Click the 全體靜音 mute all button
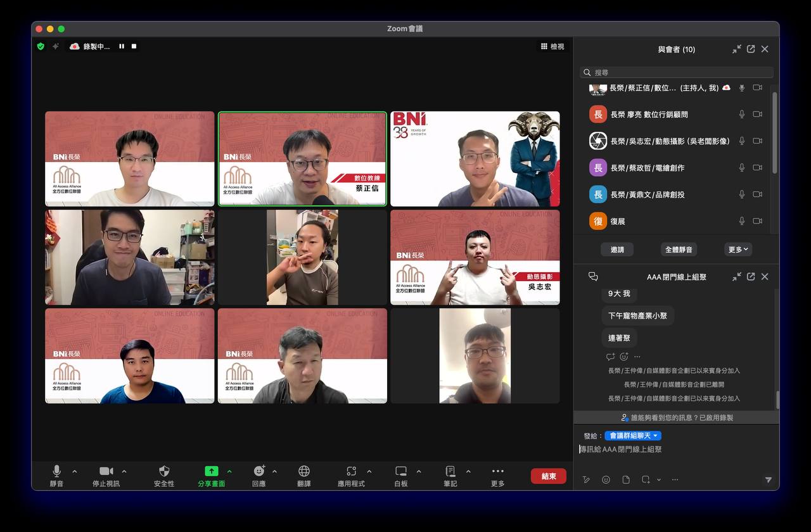Screen dimensions: 811x532 click(x=679, y=250)
